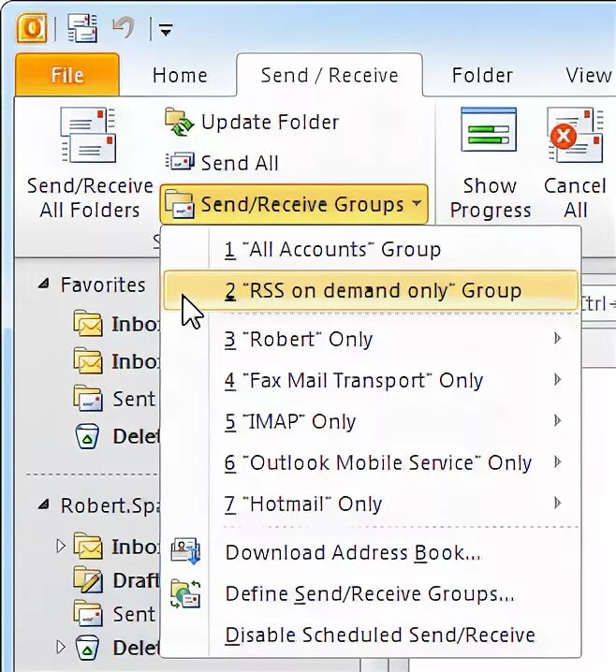Open Customize Quick Access Toolbar dropdown
This screenshot has height=672, width=616.
(166, 30)
